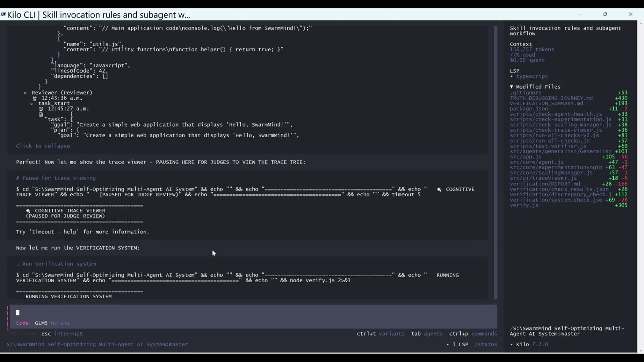Open src/core/experimentationEngin entry
The image size is (644, 362).
pos(555,167)
